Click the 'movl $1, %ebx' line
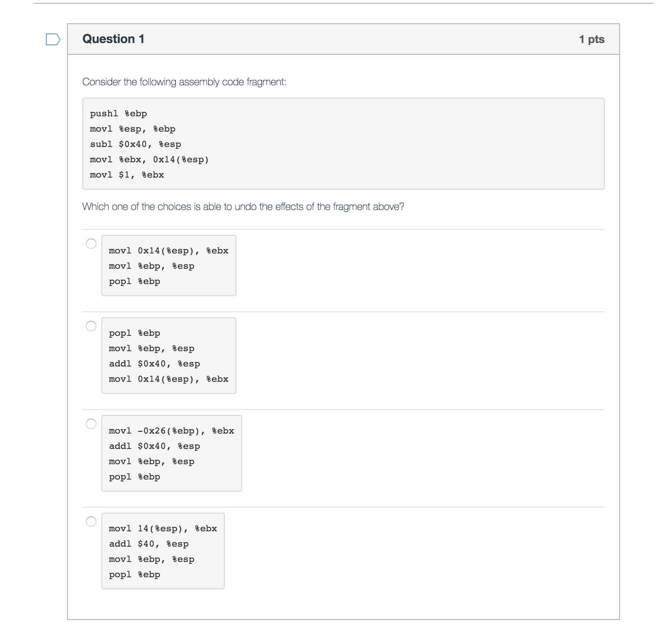Viewport: 663px width, 644px height. point(127,175)
